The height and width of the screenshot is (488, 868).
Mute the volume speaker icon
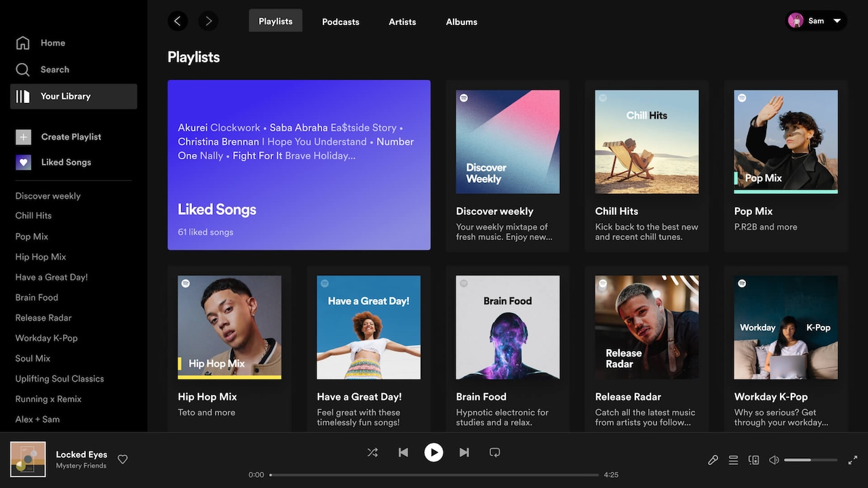(x=774, y=460)
